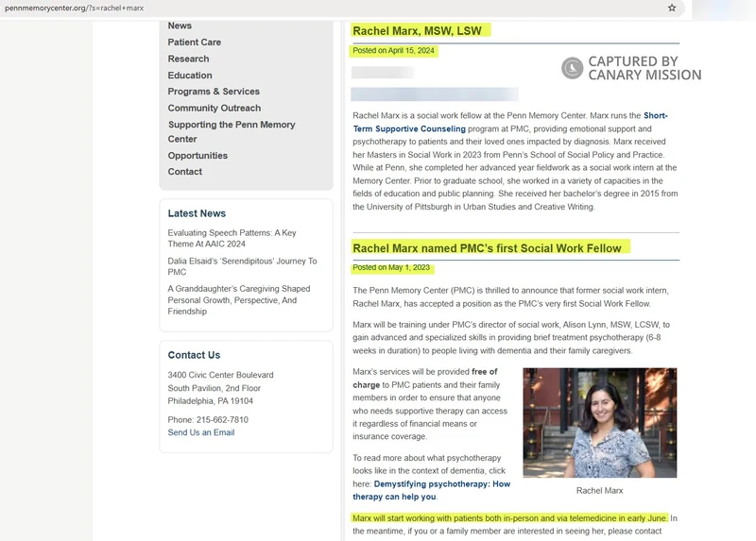Open the Rachel Marx, MSW, LSW post title
Viewport: 756px width, 541px height.
(x=417, y=31)
